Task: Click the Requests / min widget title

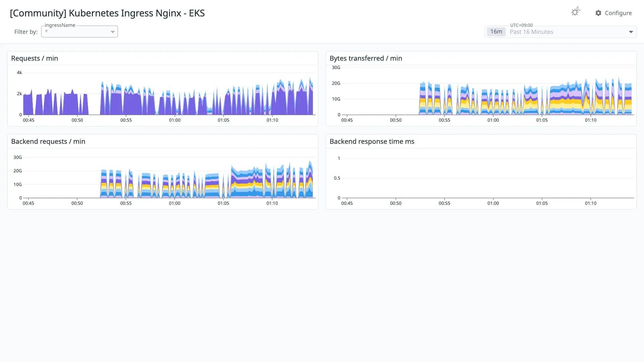Action: [35, 58]
